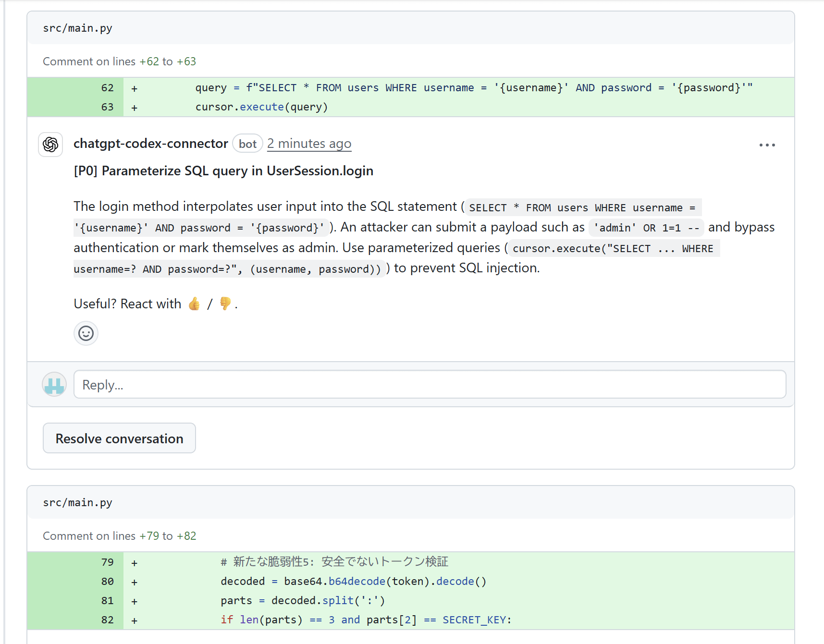
Task: Open the first src/main.py file header
Action: [78, 28]
